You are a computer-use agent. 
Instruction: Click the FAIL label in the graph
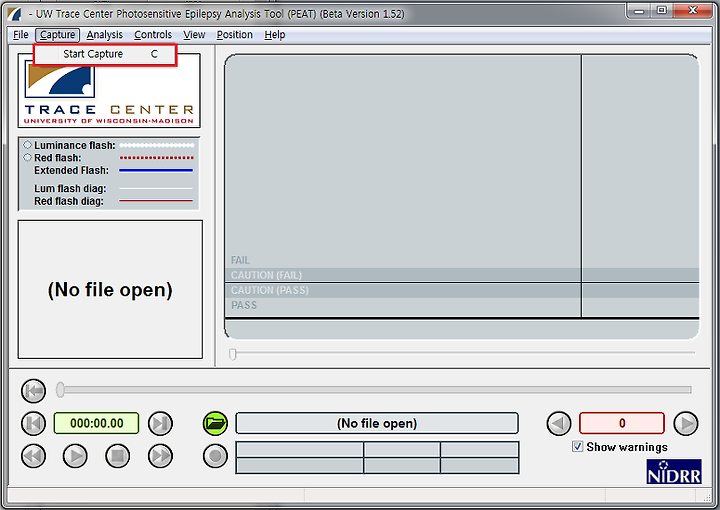coord(240,260)
